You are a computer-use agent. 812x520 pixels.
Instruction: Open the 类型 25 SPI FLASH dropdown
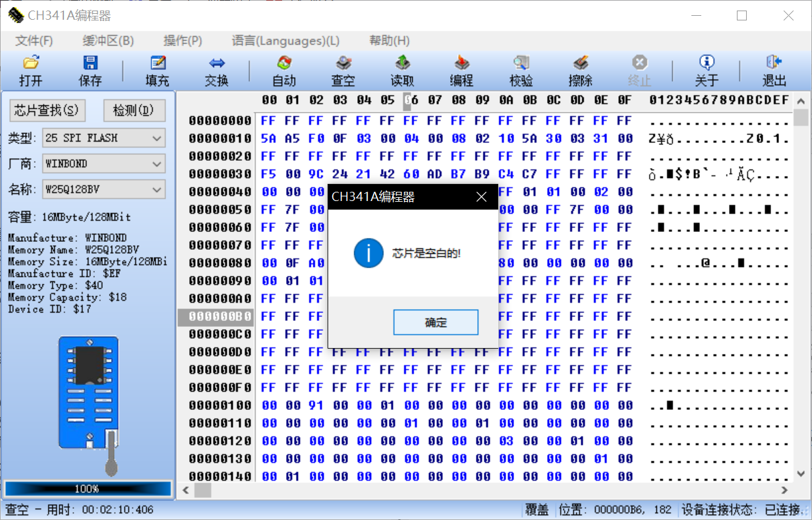point(103,138)
